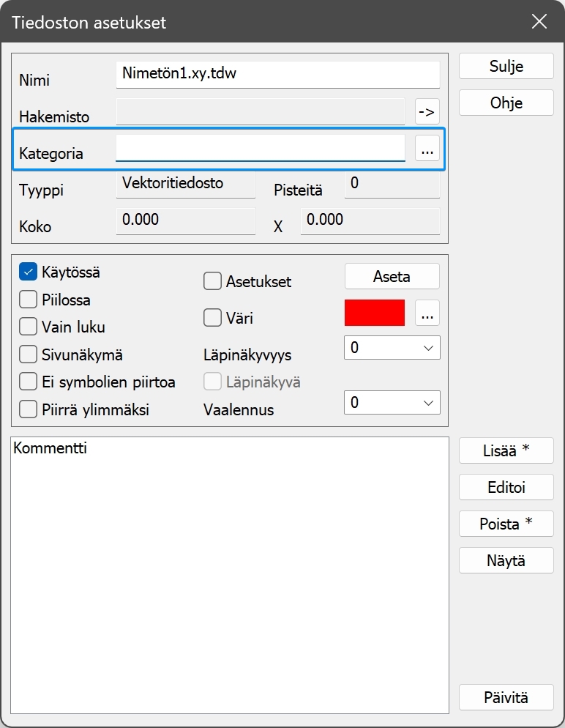565x728 pixels.
Task: Click the X size value field
Action: (x=370, y=221)
